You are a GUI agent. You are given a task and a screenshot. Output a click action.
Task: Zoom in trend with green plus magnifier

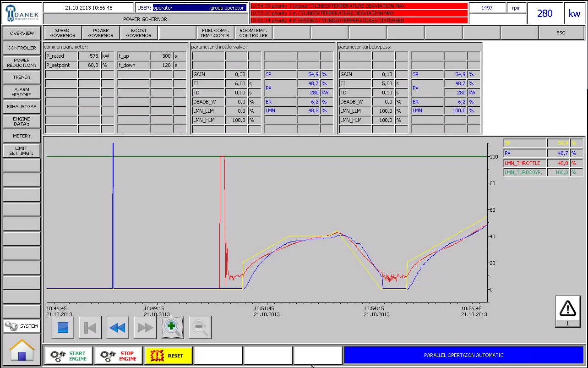[172, 328]
